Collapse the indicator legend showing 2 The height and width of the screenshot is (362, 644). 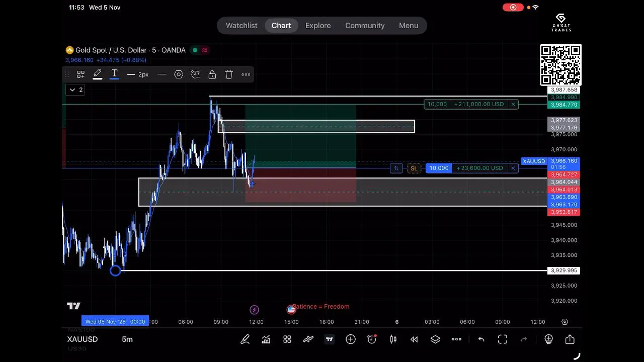click(x=75, y=89)
